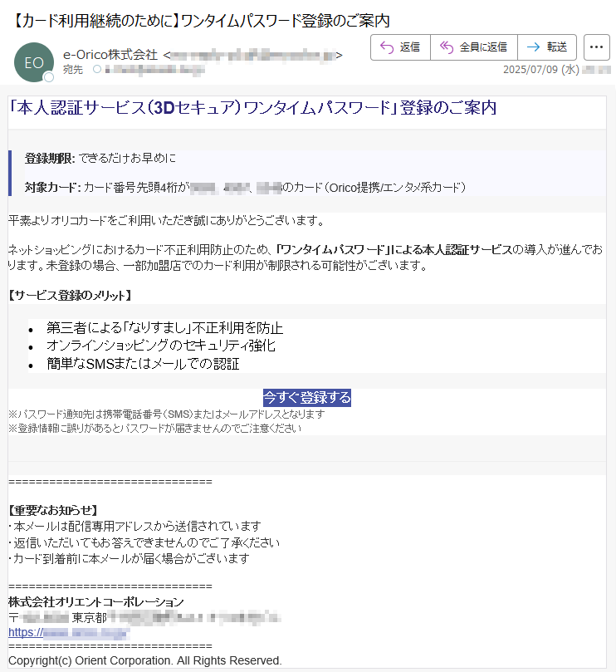Click the line 平素よりオリコカードをご利用いただき
The width and height of the screenshot is (616, 672).
[x=167, y=221]
